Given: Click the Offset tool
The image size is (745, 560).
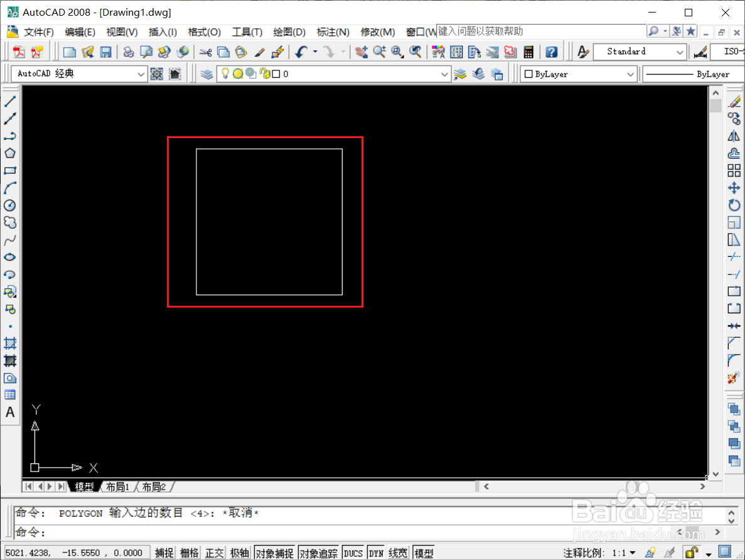Looking at the screenshot, I should [734, 153].
